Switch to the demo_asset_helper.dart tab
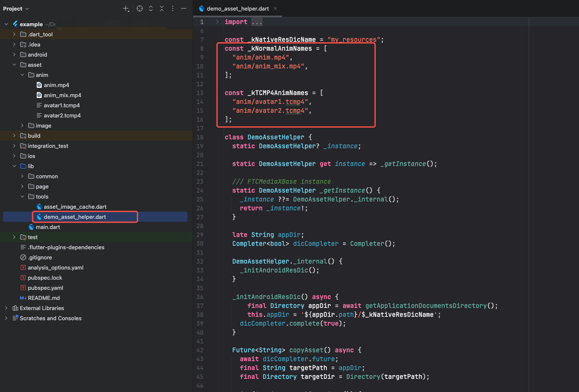This screenshot has height=392, width=579. click(x=237, y=8)
